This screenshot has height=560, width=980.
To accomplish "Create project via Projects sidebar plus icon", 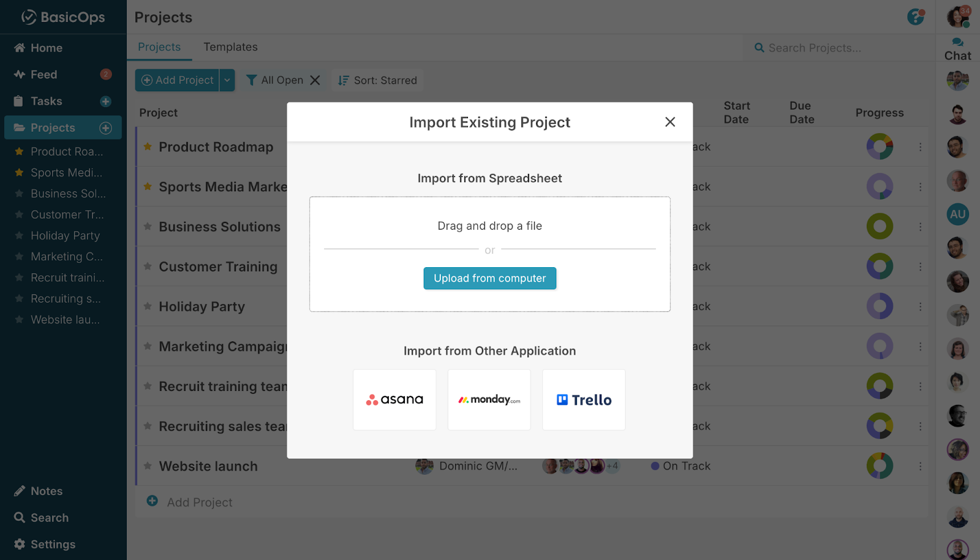I will (106, 127).
